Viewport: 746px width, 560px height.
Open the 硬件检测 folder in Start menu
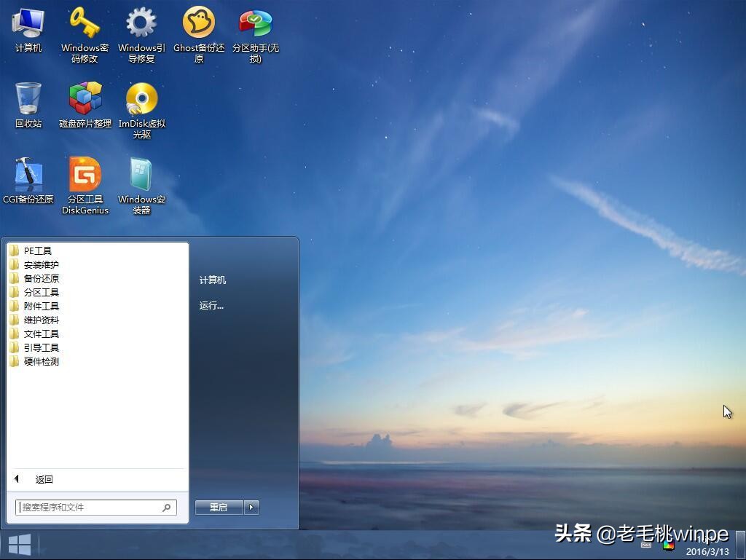pos(40,361)
